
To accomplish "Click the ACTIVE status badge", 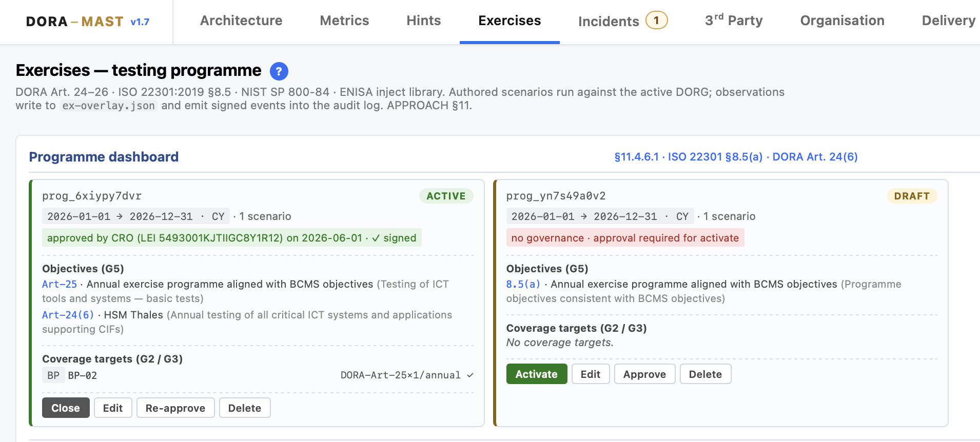I will [446, 196].
